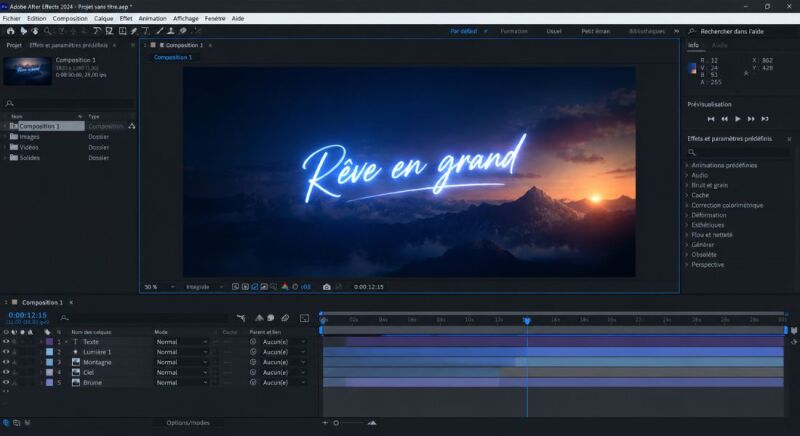Take a snapshot with camera icon
This screenshot has width=800, height=436.
point(327,287)
